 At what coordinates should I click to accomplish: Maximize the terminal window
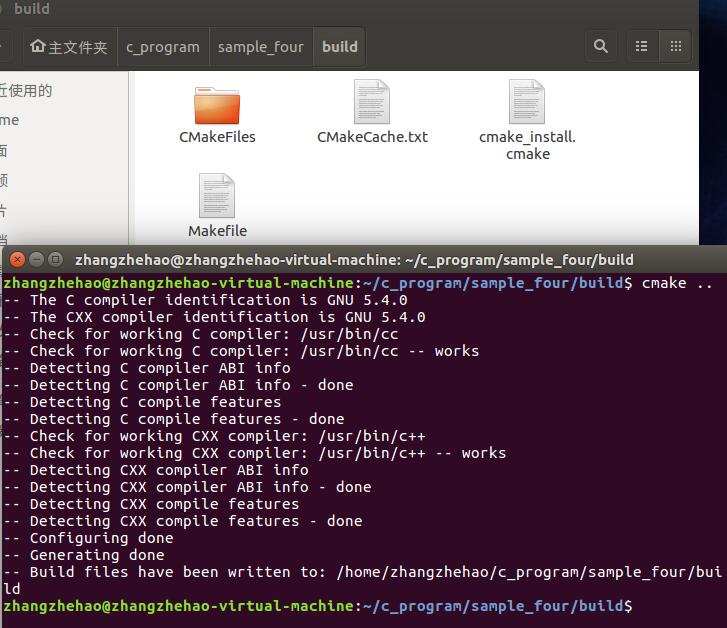click(56, 259)
